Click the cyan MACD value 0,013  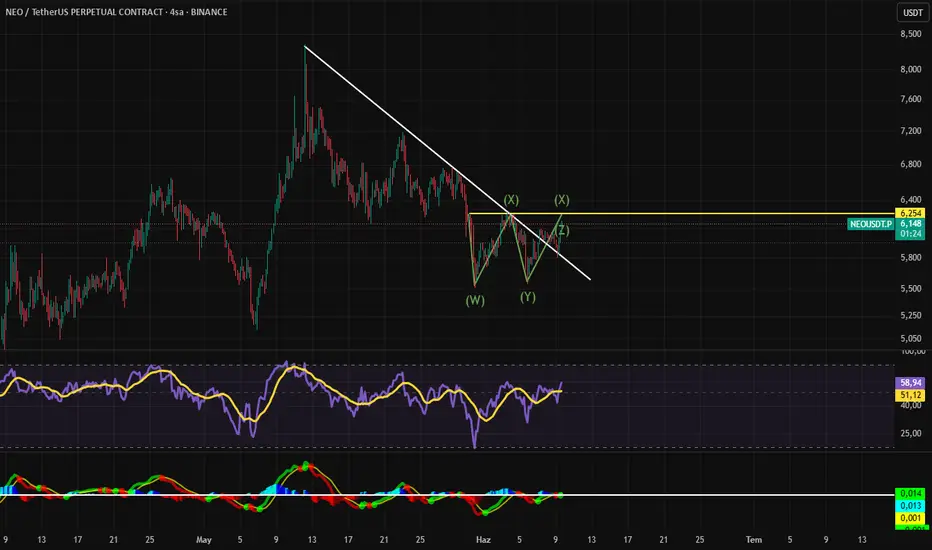pyautogui.click(x=910, y=505)
